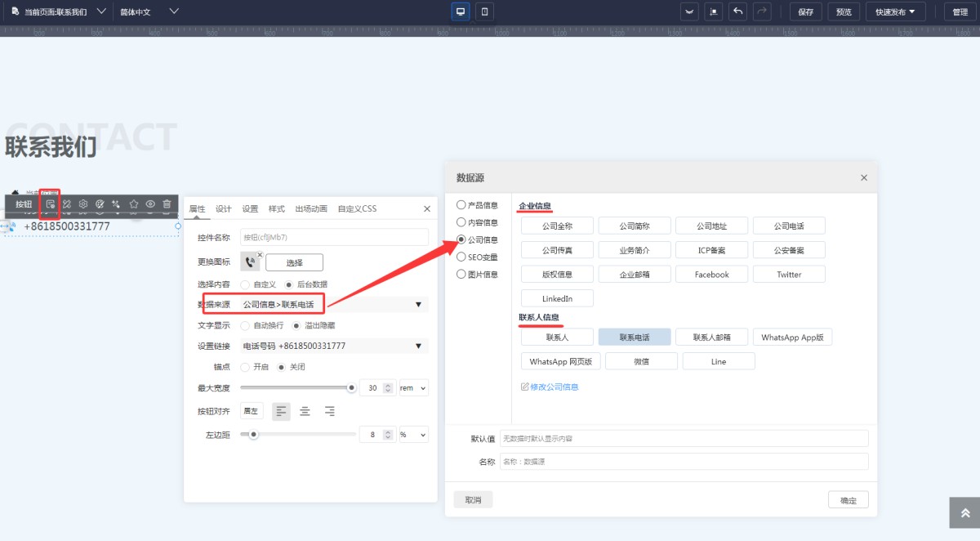Switch to the 设计 tab
Viewport: 980px width, 541px height.
click(223, 209)
